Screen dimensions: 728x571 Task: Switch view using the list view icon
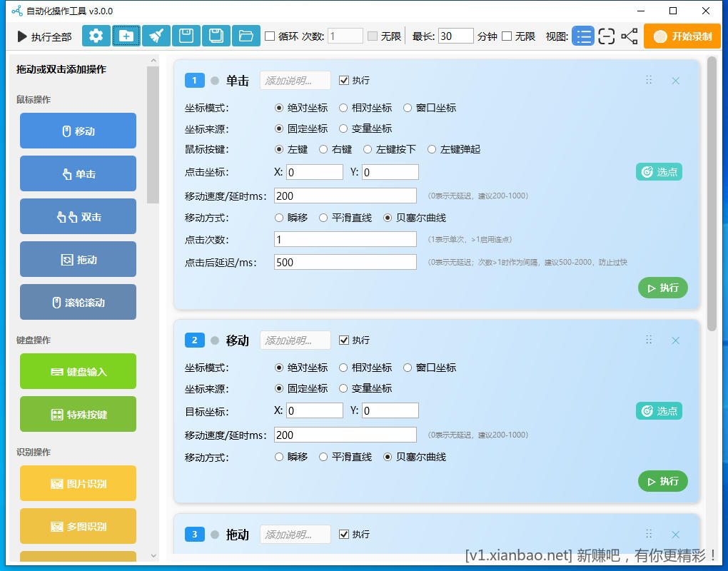[x=583, y=36]
